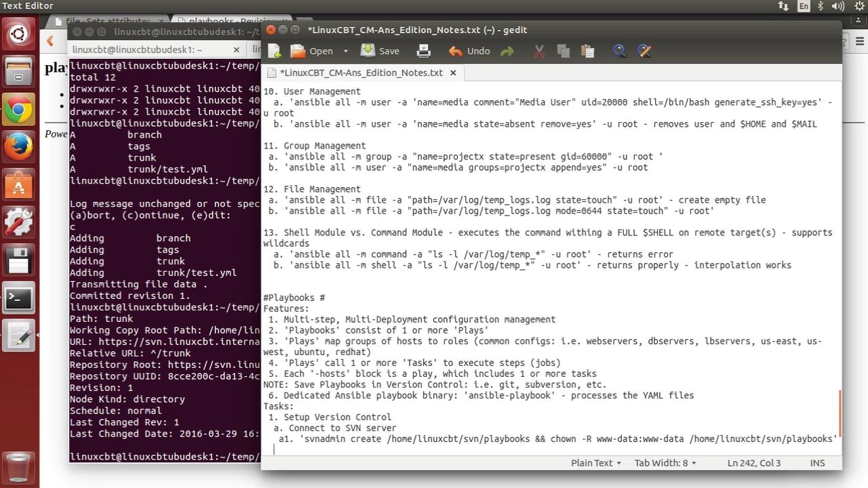Paste from clipboard using toolbar icon
Screen dimensions: 868x488
coord(587,51)
